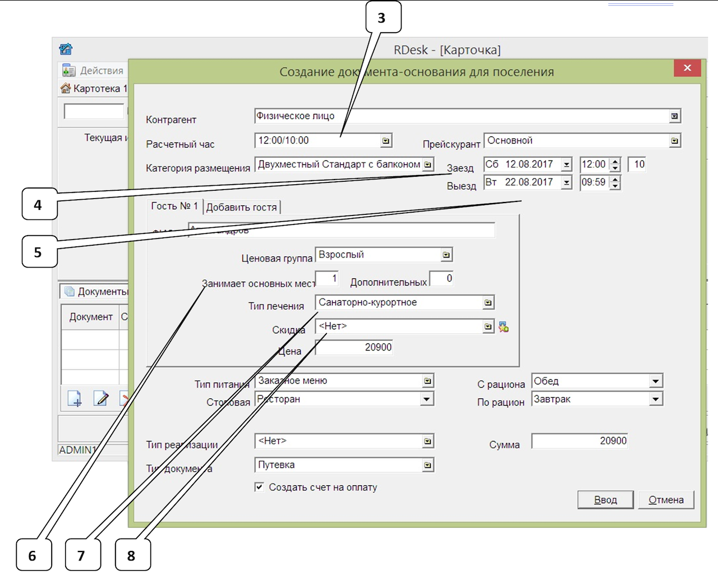Open the Тип лечения picker button
This screenshot has width=718, height=588.
(488, 303)
